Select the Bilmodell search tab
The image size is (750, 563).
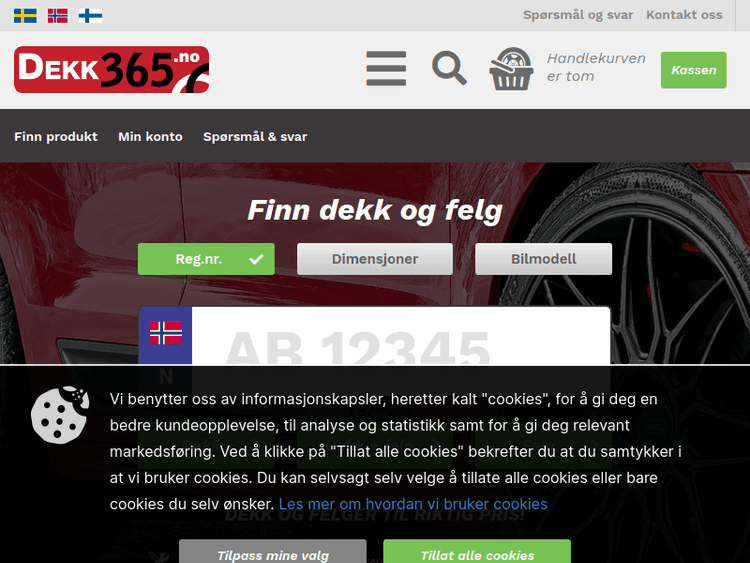[x=543, y=259]
